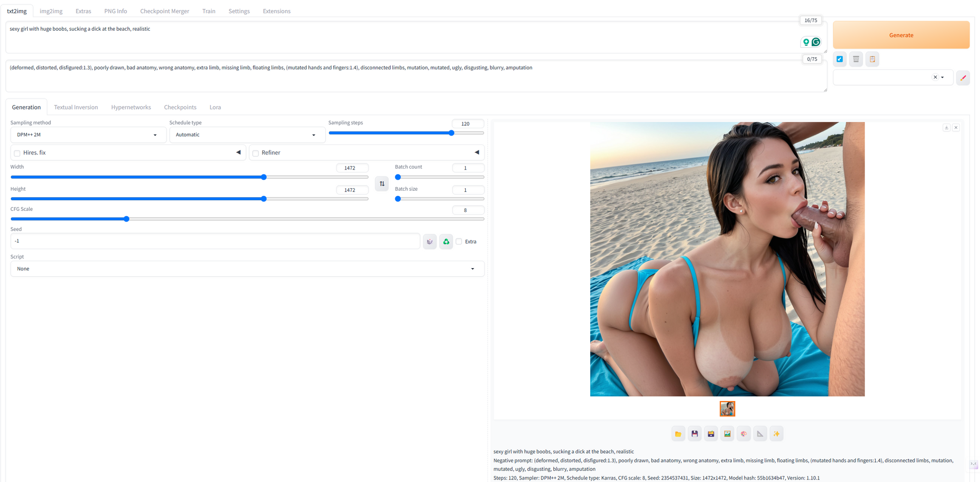Expand the Script dropdown
The image size is (980, 482).
[247, 269]
